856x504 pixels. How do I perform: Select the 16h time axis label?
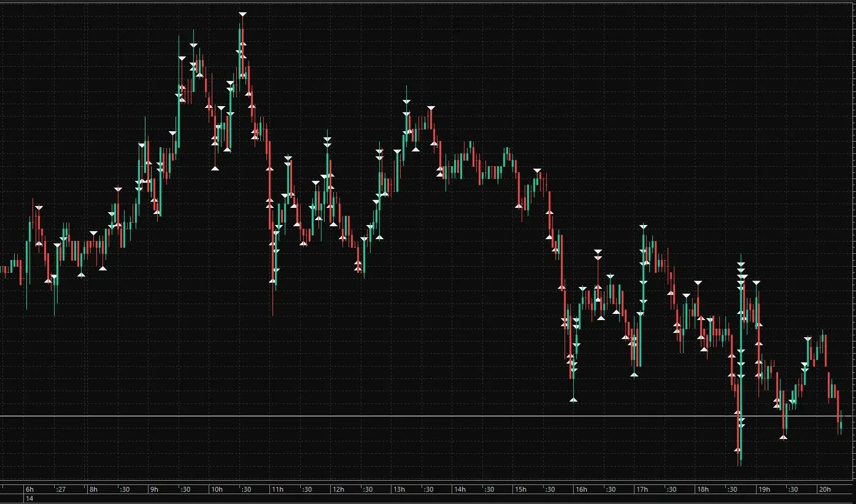point(581,489)
